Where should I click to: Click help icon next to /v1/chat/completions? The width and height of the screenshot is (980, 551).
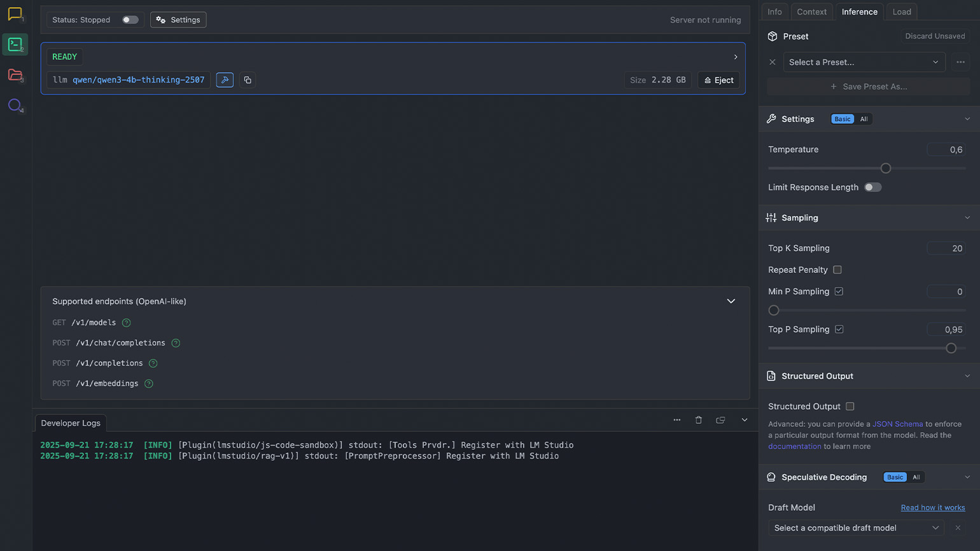pyautogui.click(x=176, y=343)
